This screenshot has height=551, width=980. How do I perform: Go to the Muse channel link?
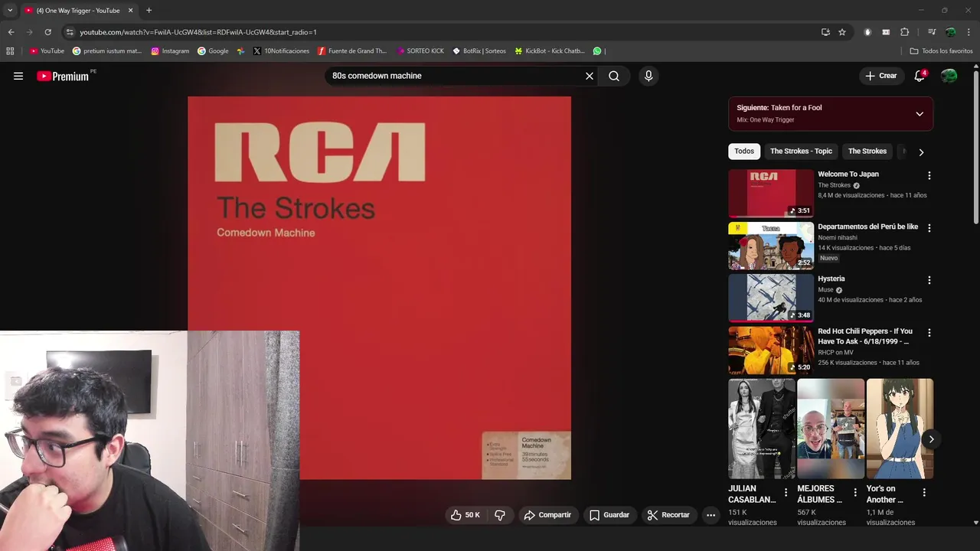pyautogui.click(x=825, y=290)
